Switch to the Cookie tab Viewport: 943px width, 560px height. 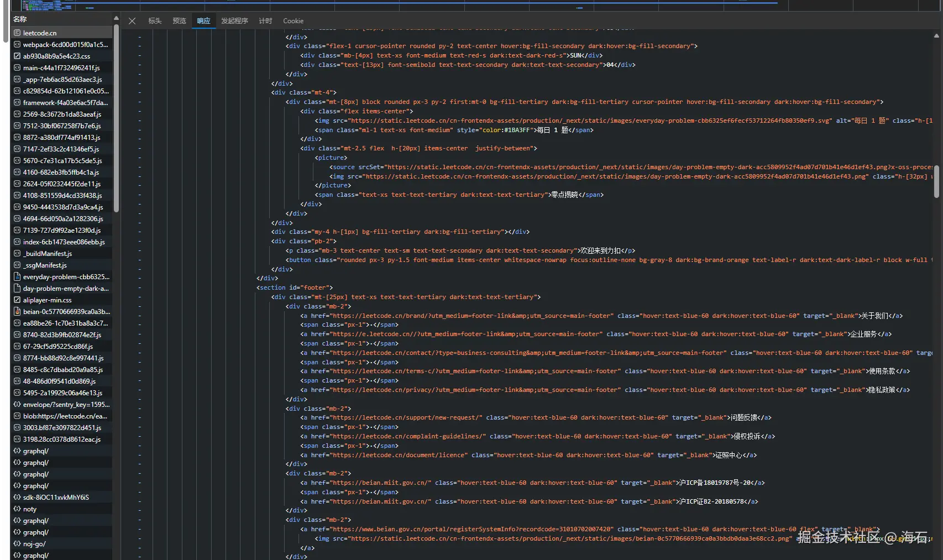(x=293, y=21)
